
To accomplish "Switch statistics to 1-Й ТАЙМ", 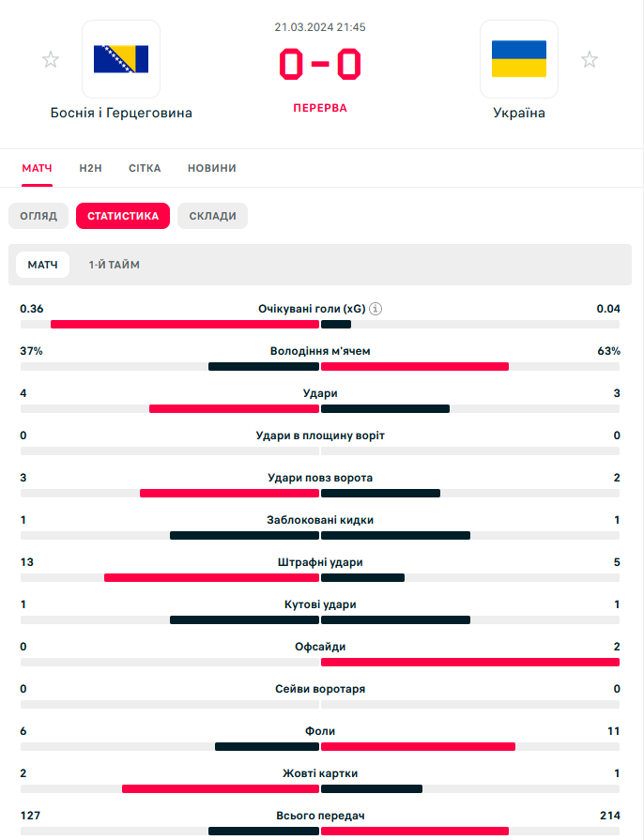I will (115, 265).
